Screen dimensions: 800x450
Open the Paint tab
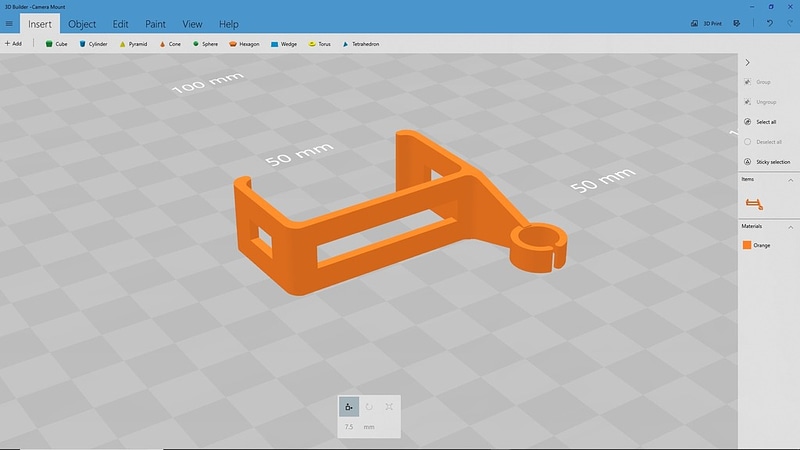[155, 24]
